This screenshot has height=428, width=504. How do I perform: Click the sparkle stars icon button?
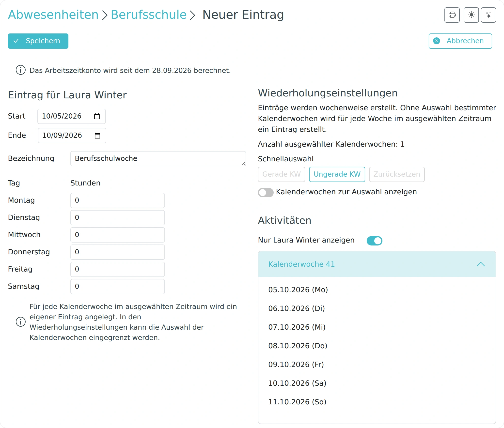coord(488,15)
